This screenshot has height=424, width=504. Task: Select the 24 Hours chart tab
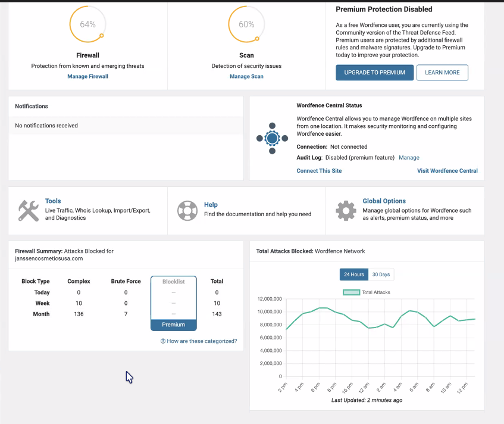[x=354, y=275]
